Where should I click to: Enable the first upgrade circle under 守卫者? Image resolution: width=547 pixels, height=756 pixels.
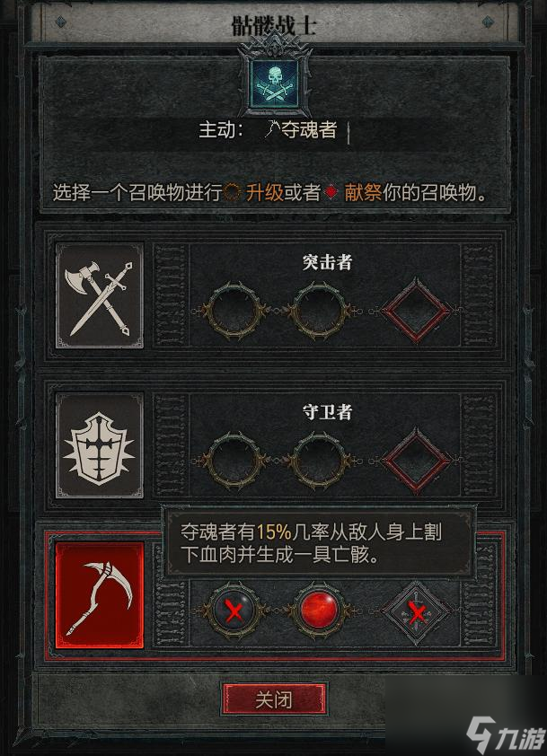point(235,461)
